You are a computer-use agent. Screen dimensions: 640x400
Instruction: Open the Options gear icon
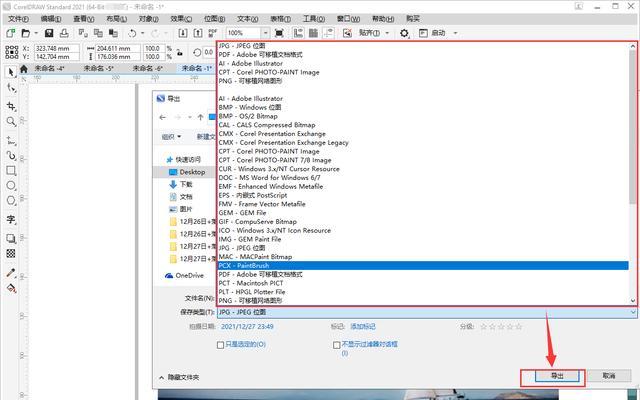tap(404, 33)
